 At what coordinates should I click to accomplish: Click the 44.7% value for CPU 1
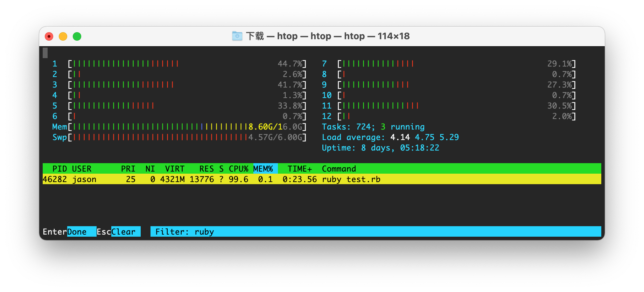pos(290,64)
